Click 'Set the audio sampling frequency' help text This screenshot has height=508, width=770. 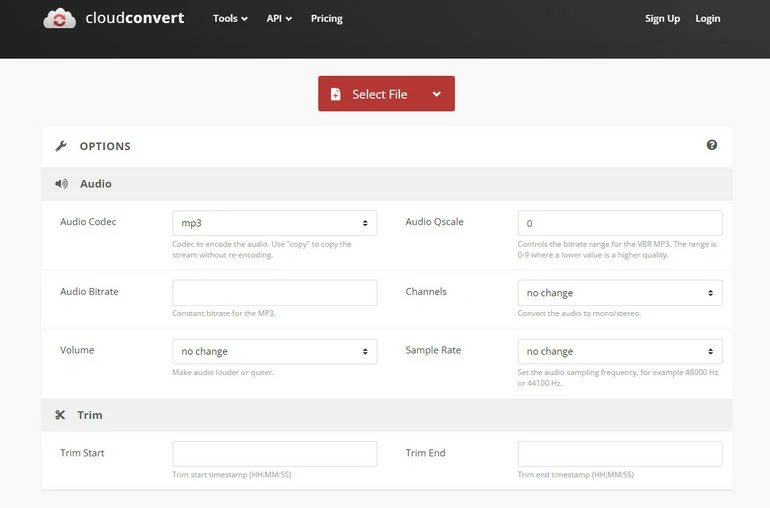pyautogui.click(x=618, y=378)
